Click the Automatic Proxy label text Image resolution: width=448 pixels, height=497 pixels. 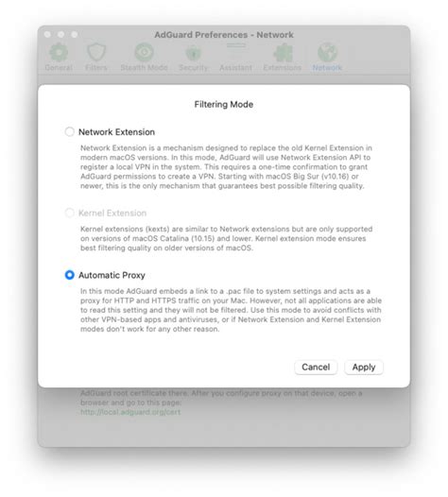[x=112, y=275]
